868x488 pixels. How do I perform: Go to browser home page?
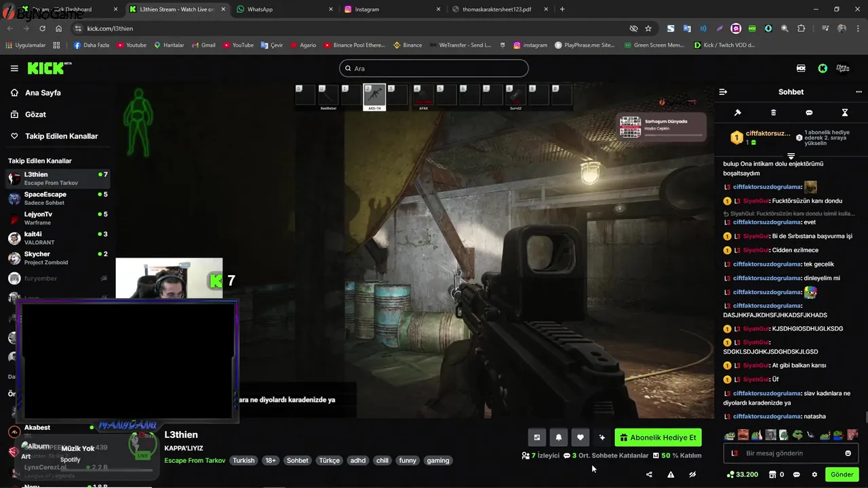[x=59, y=28]
